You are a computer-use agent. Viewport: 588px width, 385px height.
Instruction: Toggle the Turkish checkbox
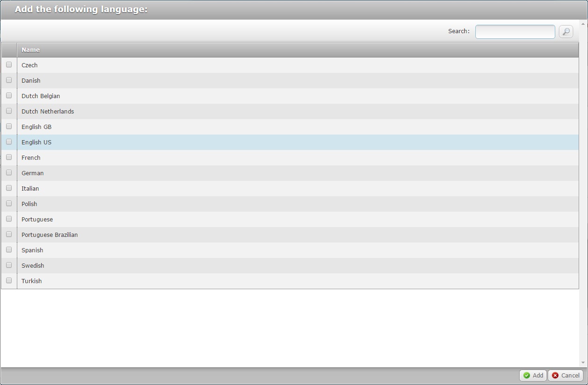(x=9, y=281)
